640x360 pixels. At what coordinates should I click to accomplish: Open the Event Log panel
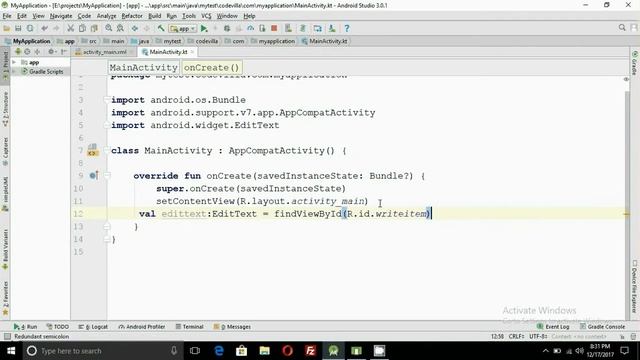coord(553,327)
